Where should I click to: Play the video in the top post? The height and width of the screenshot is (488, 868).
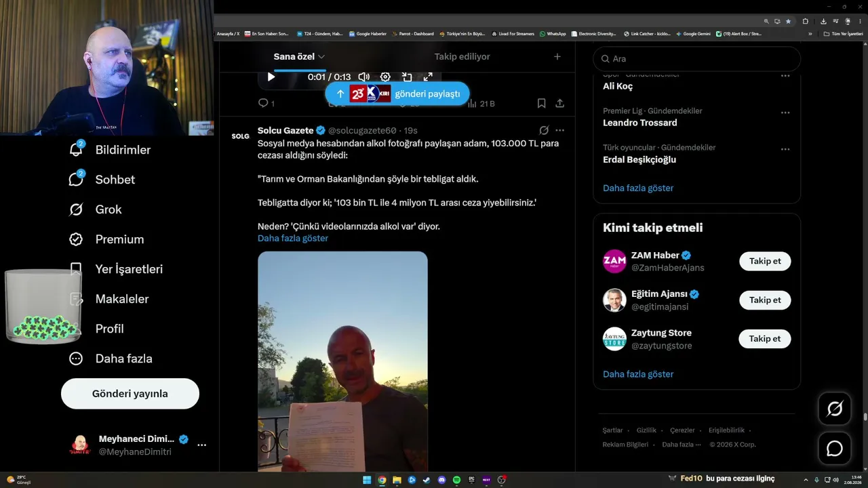click(x=271, y=77)
